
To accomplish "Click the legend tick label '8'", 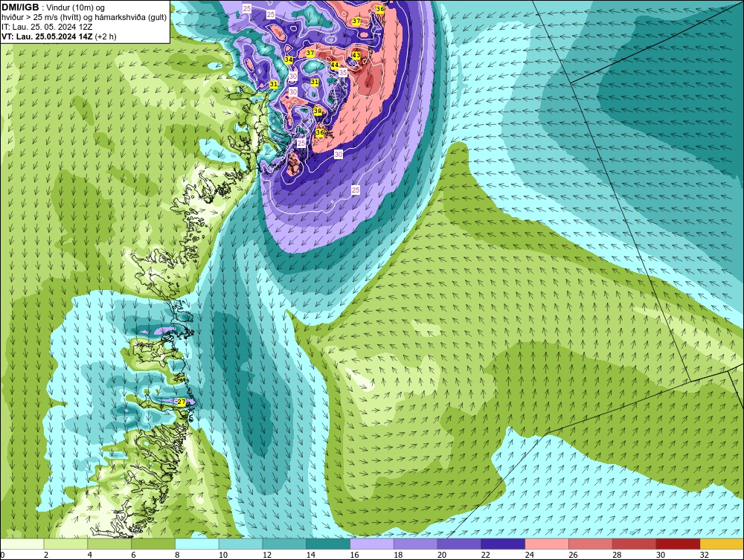I will click(177, 555).
